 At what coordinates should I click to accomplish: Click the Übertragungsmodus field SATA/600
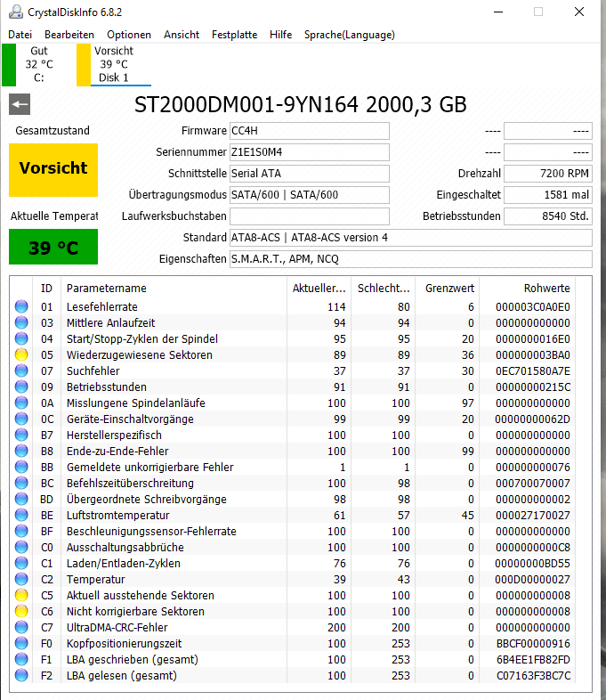tap(310, 195)
